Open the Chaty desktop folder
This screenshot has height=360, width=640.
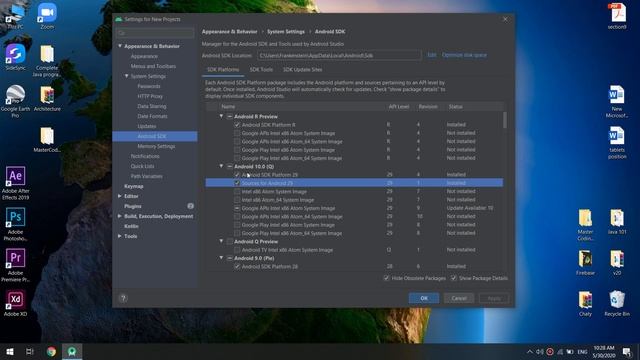pos(585,303)
